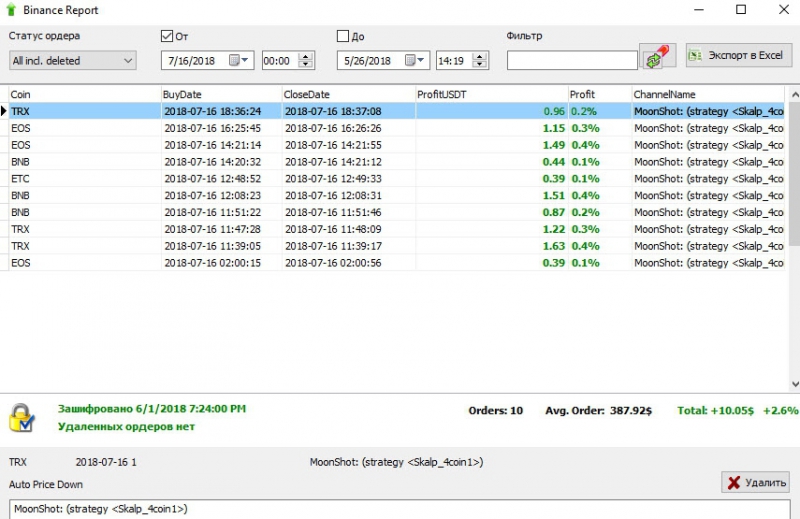
Task: Decrease the To time 14:19 stepper
Action: 480,64
